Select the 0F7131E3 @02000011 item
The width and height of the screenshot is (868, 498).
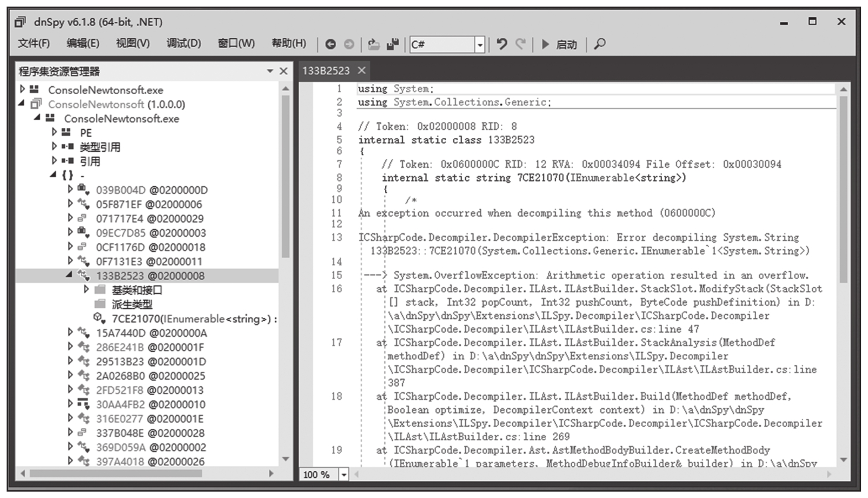(149, 261)
